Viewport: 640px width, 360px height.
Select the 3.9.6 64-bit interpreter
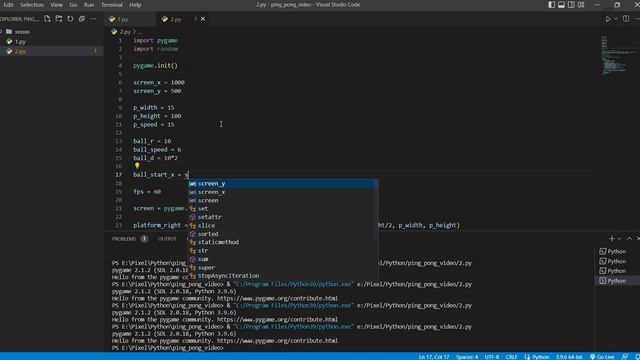point(569,357)
